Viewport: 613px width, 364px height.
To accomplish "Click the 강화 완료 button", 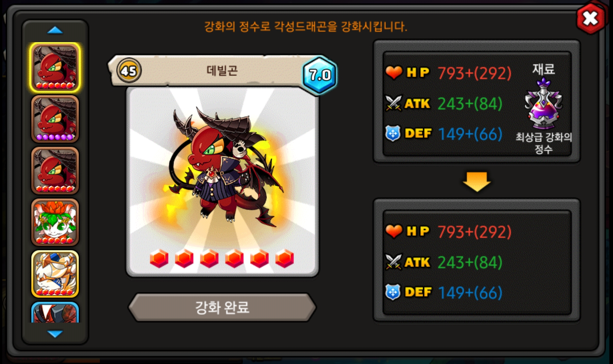I will coord(222,307).
